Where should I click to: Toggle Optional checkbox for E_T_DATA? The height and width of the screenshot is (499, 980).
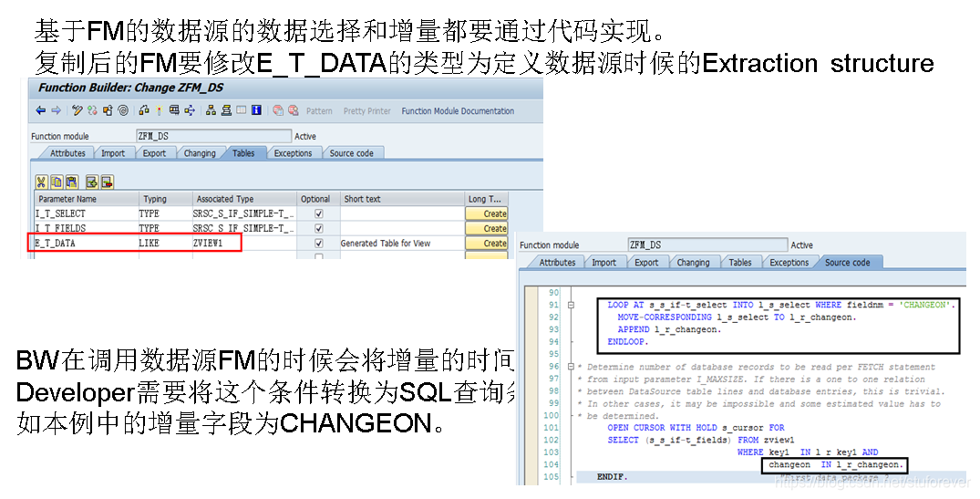[319, 244]
